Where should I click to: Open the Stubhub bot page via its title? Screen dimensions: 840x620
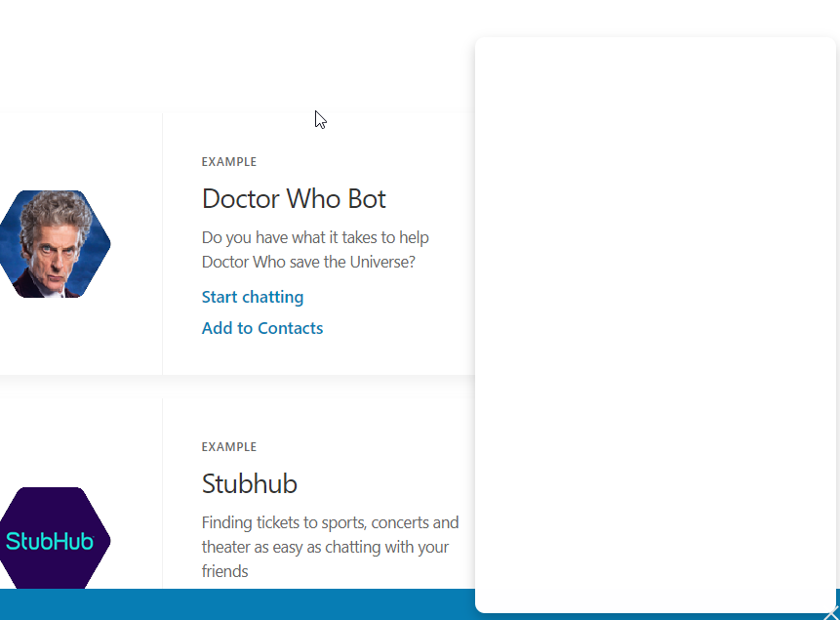tap(249, 483)
